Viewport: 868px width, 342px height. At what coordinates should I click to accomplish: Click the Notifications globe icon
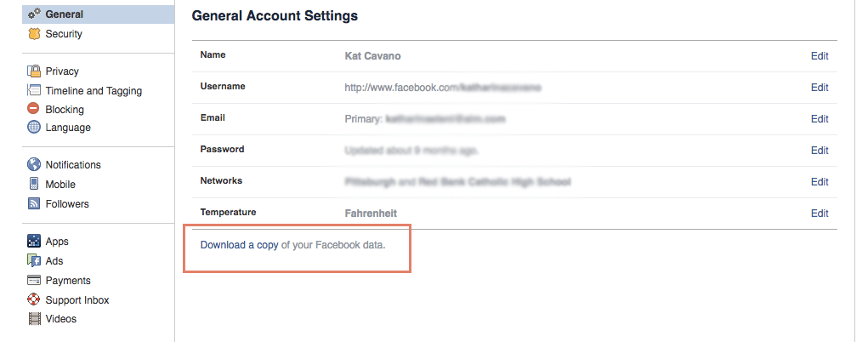point(34,164)
